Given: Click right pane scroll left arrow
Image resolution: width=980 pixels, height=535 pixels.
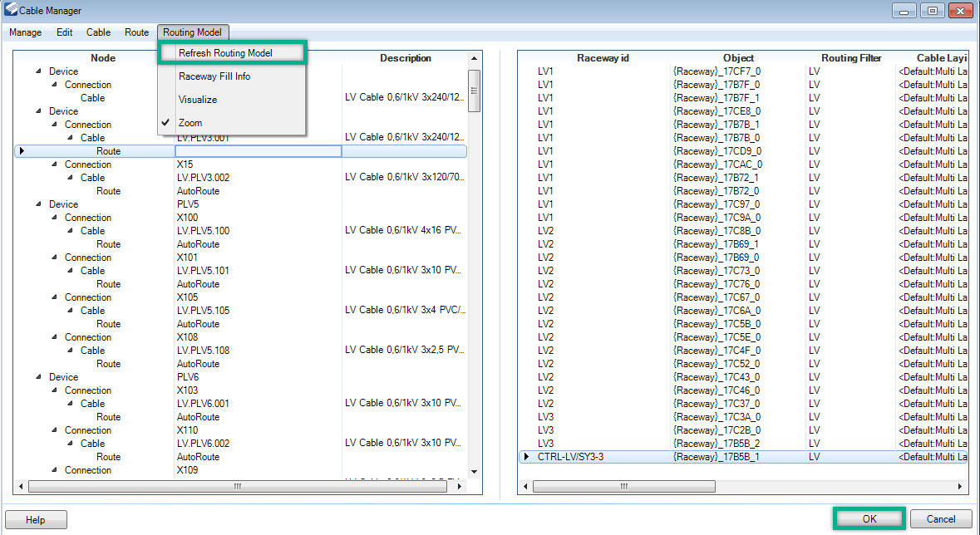Looking at the screenshot, I should coord(525,486).
